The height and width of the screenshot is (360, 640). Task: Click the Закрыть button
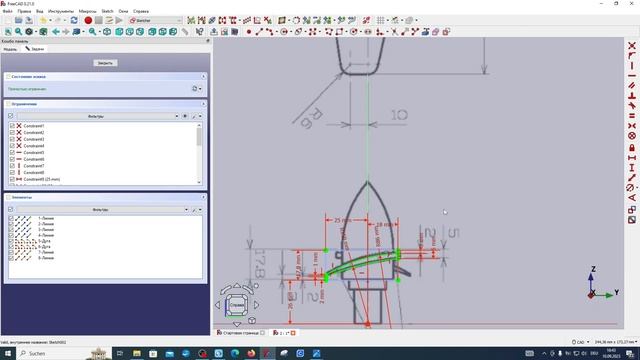coord(105,63)
